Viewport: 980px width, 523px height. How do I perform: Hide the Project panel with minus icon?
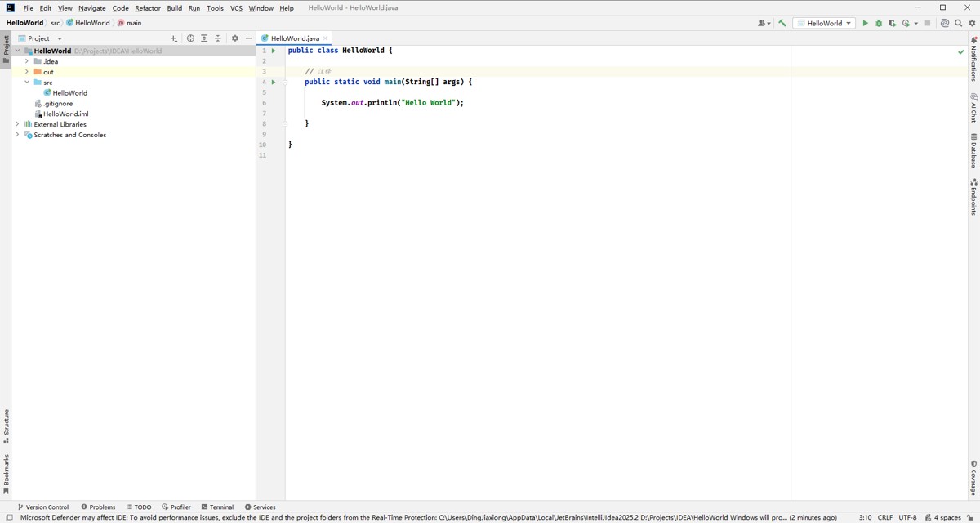click(249, 38)
